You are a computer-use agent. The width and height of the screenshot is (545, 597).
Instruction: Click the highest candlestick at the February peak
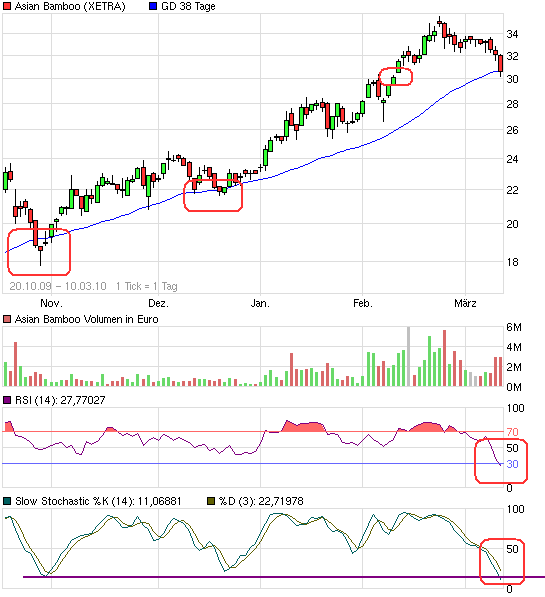[x=440, y=22]
